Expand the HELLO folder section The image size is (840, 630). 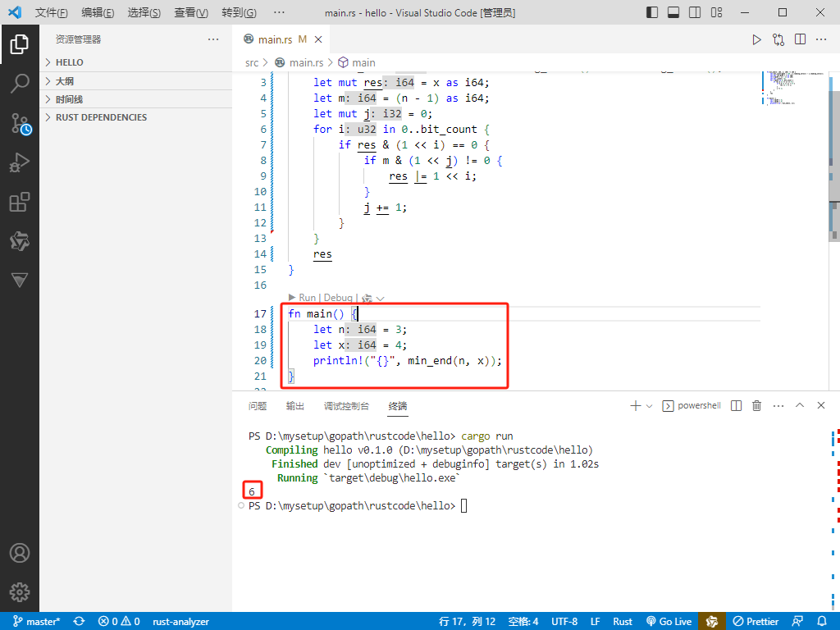[138, 62]
